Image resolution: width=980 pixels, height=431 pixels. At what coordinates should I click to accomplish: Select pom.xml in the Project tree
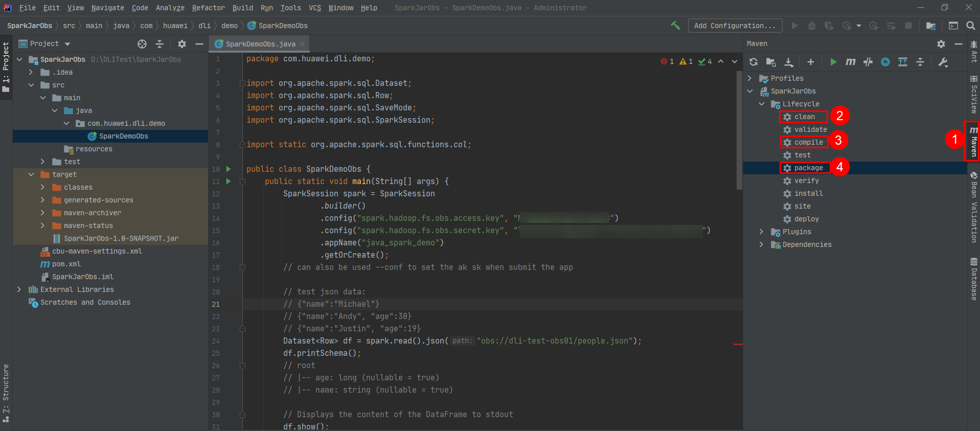coord(66,264)
